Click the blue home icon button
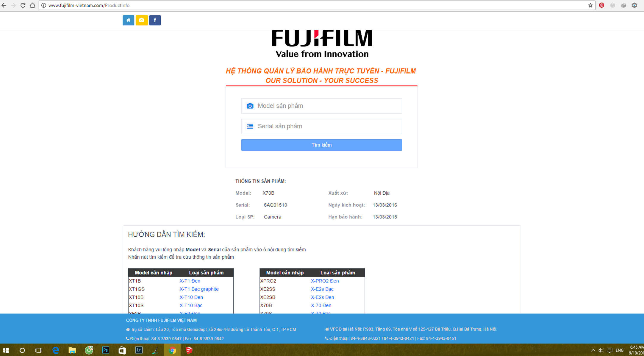 coord(128,20)
